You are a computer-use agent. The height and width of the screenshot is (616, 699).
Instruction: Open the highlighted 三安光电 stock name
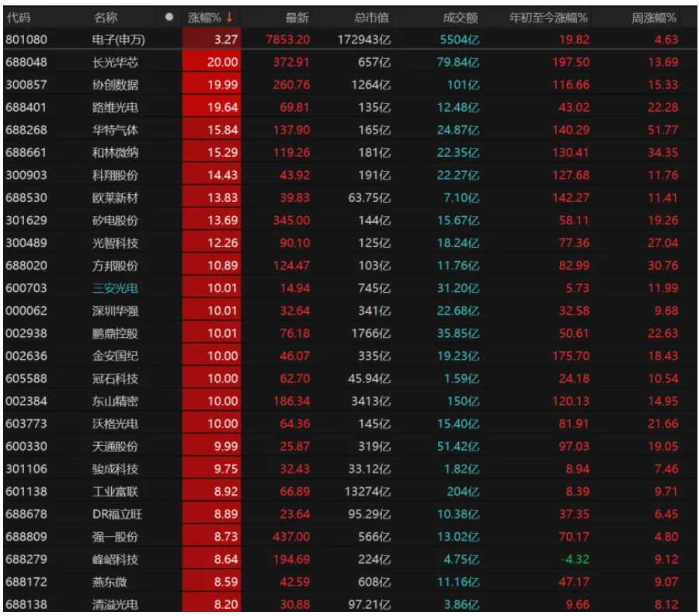pos(115,288)
